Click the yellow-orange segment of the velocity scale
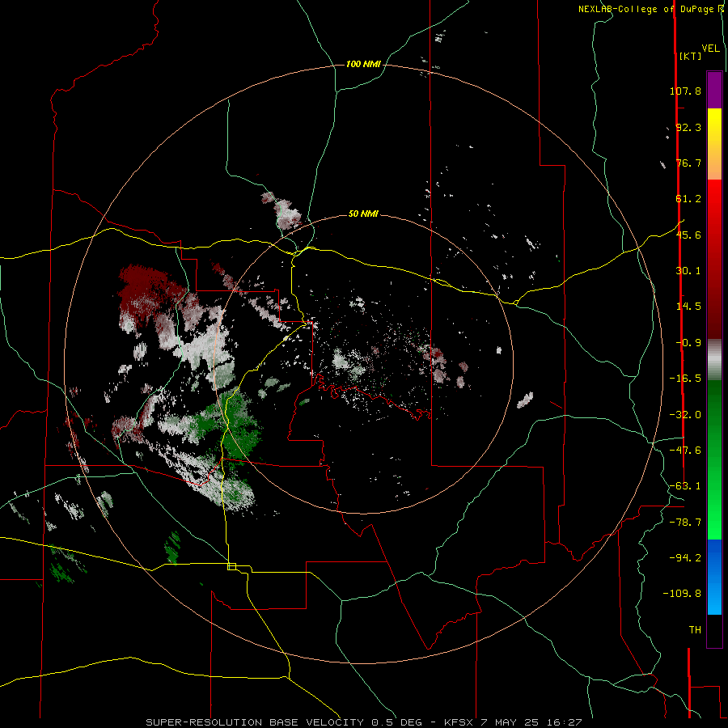The width and height of the screenshot is (728, 728). click(x=714, y=144)
